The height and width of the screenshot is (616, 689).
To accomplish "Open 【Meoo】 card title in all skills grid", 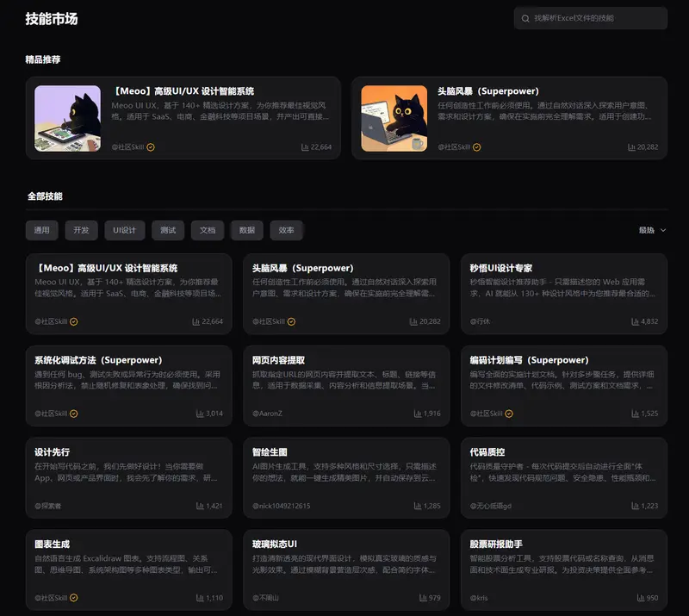I will (x=106, y=268).
